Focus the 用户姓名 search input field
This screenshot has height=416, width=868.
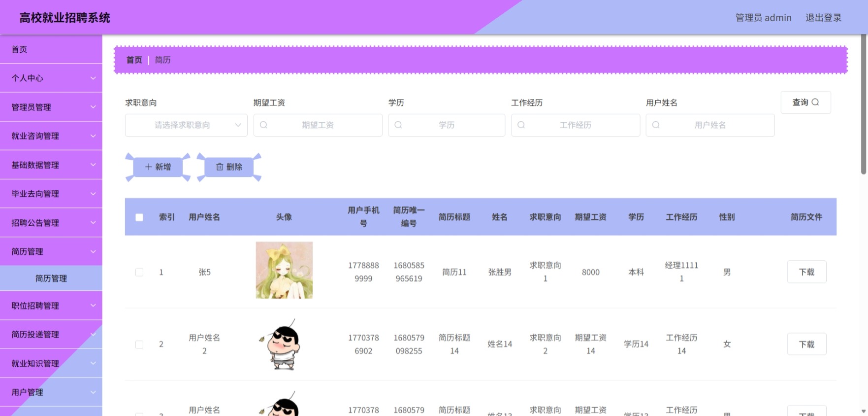coord(710,125)
